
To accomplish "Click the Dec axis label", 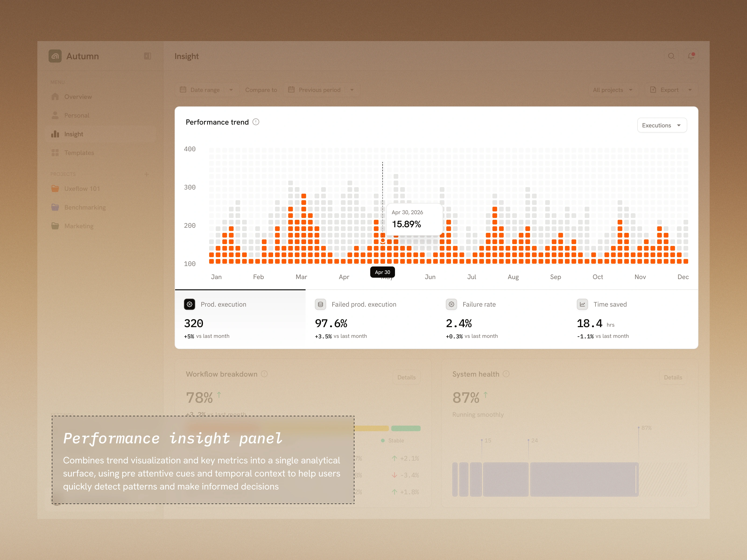I will [683, 277].
